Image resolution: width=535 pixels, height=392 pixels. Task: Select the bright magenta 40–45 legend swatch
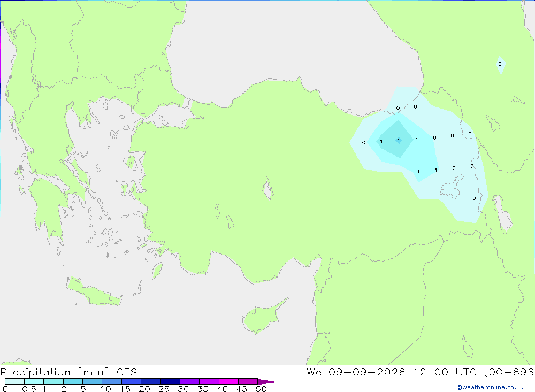tap(228, 381)
